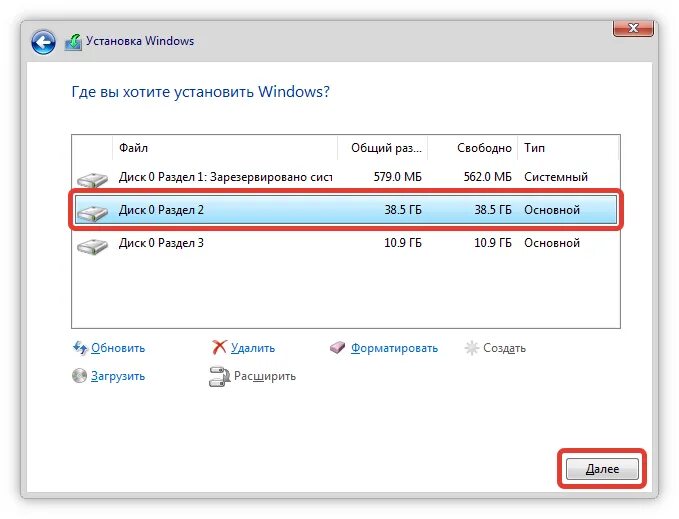
Task: Choose the Удалить link to delete the partition
Action: [253, 348]
